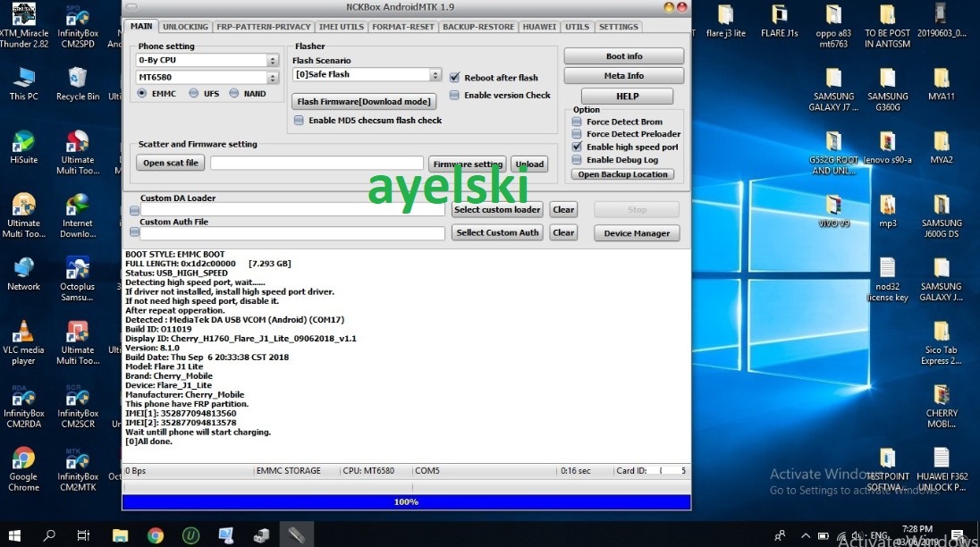
Task: Click the Custom DA Loader path field
Action: point(292,210)
